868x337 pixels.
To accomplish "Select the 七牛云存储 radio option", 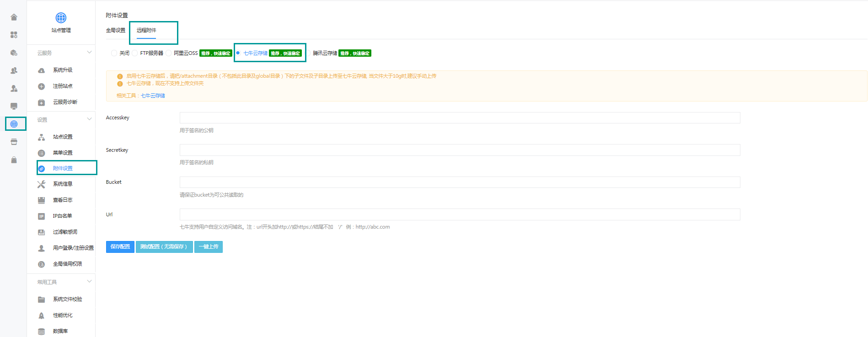I will (238, 53).
